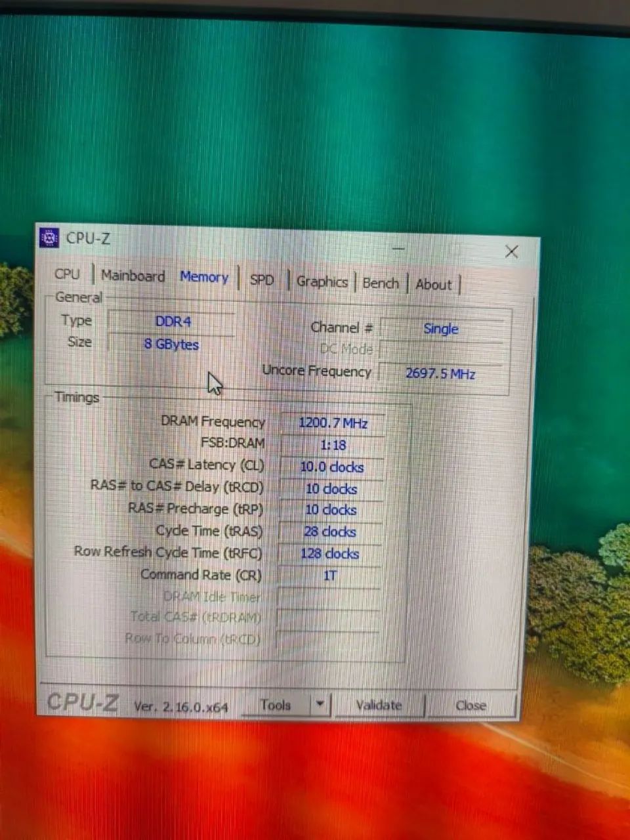Viewport: 630px width, 840px height.
Task: Click the empty DC Mode field
Action: tap(442, 350)
